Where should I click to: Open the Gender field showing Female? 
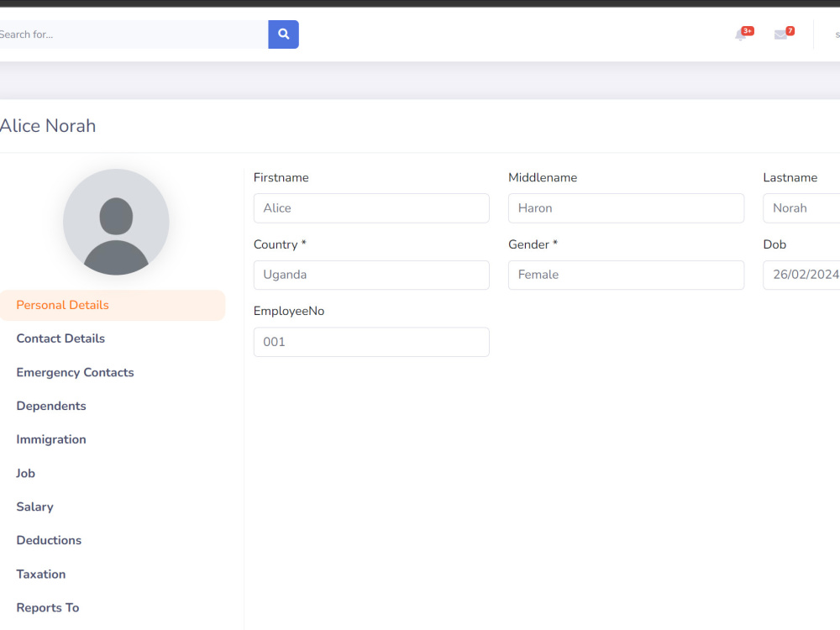[626, 276]
